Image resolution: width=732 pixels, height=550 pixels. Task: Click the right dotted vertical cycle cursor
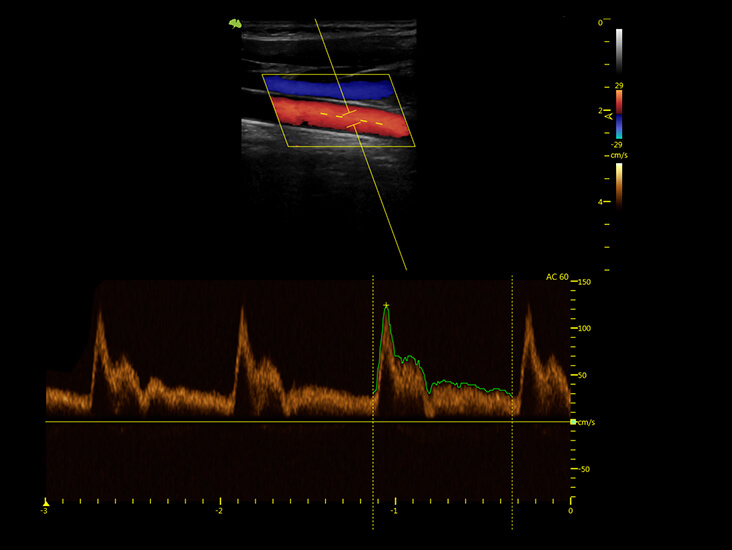512,402
